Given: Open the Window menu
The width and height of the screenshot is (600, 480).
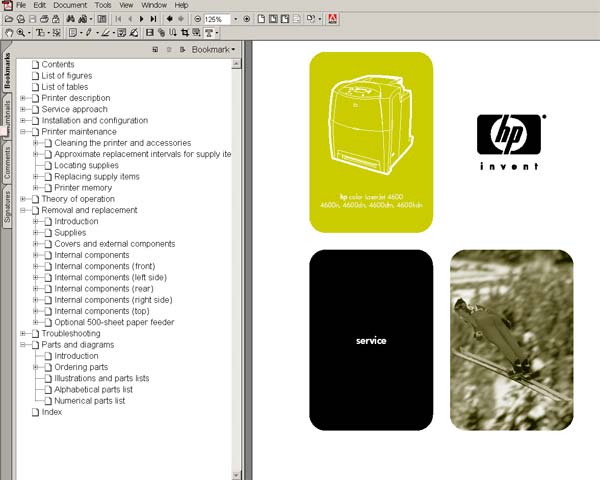Looking at the screenshot, I should tap(154, 5).
